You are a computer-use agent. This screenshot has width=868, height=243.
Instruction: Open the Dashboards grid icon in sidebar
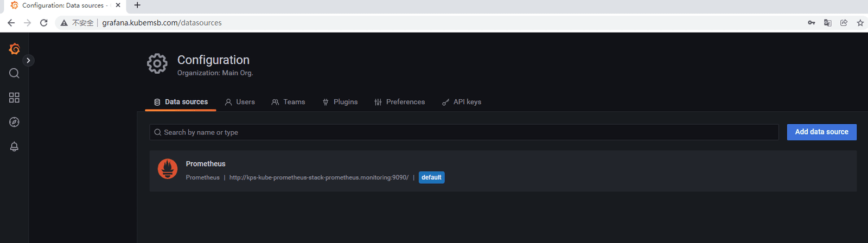pyautogui.click(x=15, y=98)
